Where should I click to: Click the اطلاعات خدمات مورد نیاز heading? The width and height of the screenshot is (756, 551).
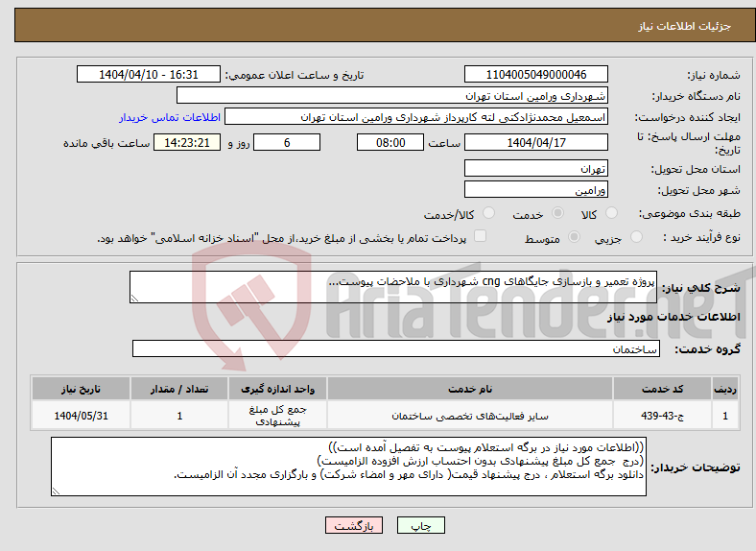point(673,317)
